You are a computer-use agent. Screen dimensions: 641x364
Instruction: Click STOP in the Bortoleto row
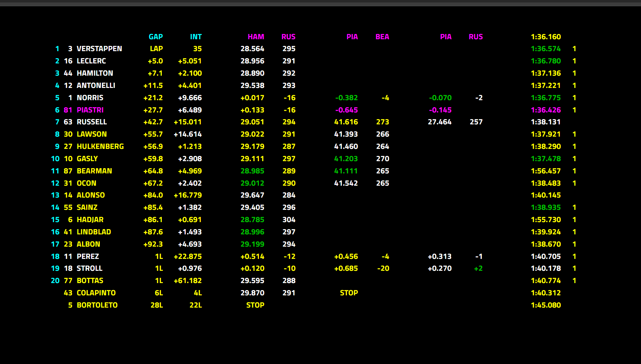(x=255, y=305)
